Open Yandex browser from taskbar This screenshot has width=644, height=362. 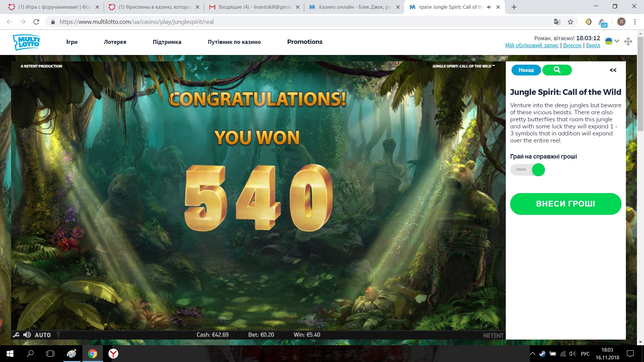113,354
